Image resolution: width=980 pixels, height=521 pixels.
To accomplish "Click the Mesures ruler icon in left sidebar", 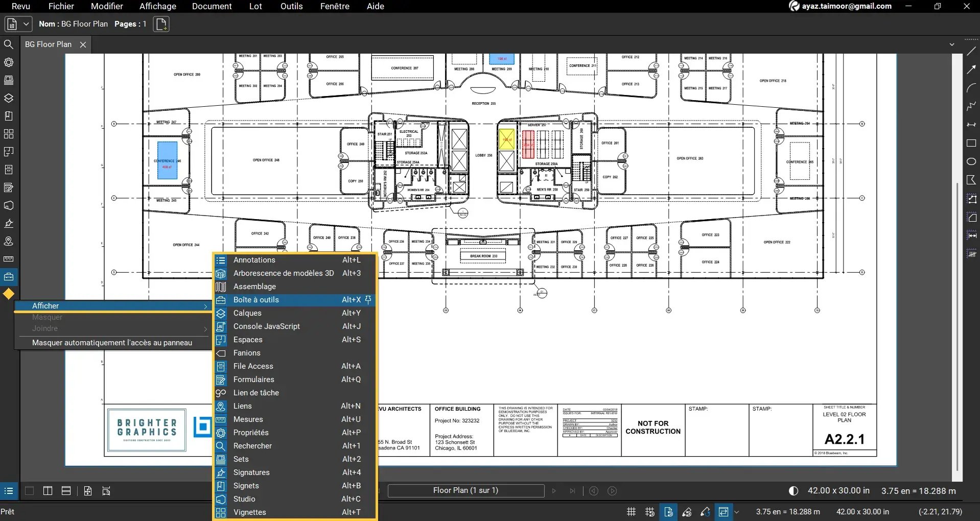I will pos(9,259).
